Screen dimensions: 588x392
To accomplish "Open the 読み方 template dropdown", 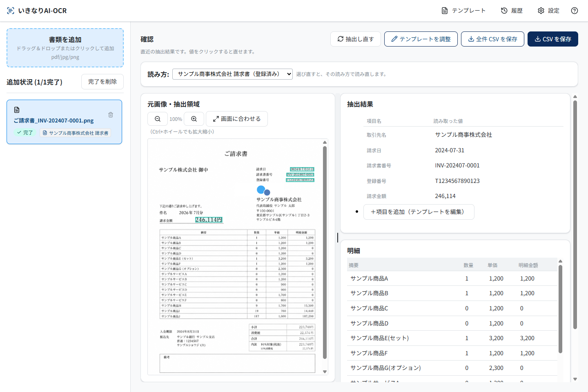I will pyautogui.click(x=232, y=74).
